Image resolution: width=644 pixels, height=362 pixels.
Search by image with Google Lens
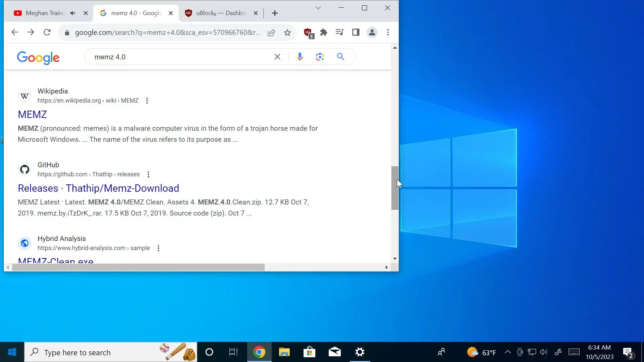pos(320,57)
